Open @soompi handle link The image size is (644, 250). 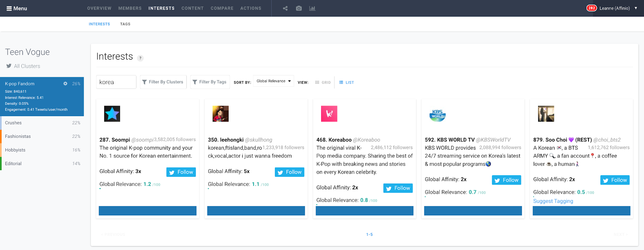point(142,140)
